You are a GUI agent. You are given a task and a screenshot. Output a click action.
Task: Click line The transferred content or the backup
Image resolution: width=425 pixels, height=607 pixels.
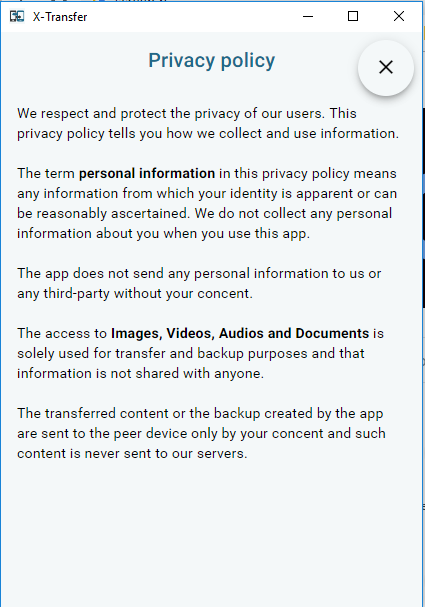[200, 413]
